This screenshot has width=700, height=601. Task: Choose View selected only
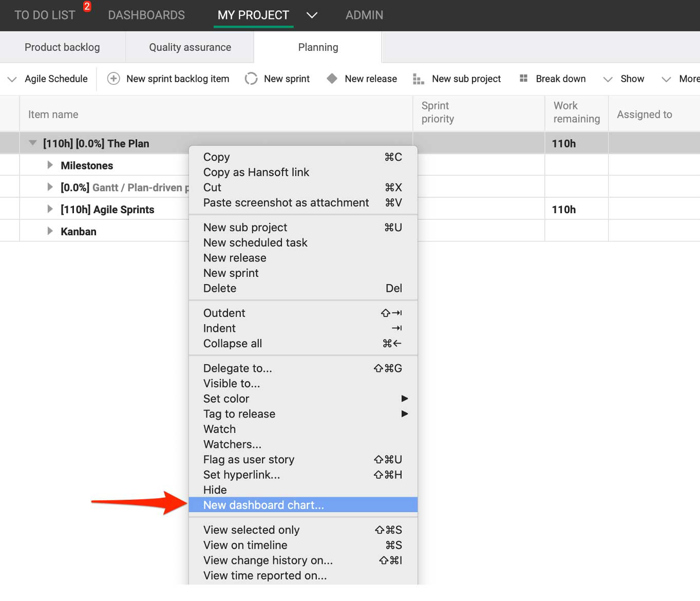(303, 530)
